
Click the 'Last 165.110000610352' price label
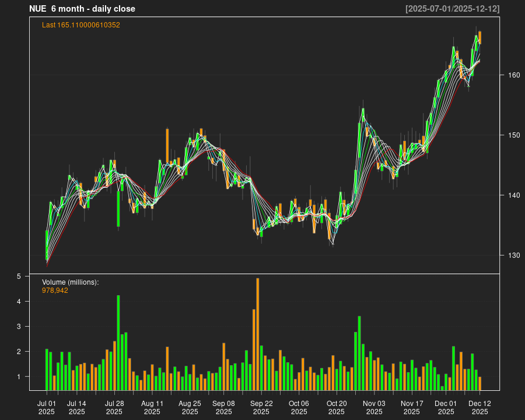click(x=80, y=25)
